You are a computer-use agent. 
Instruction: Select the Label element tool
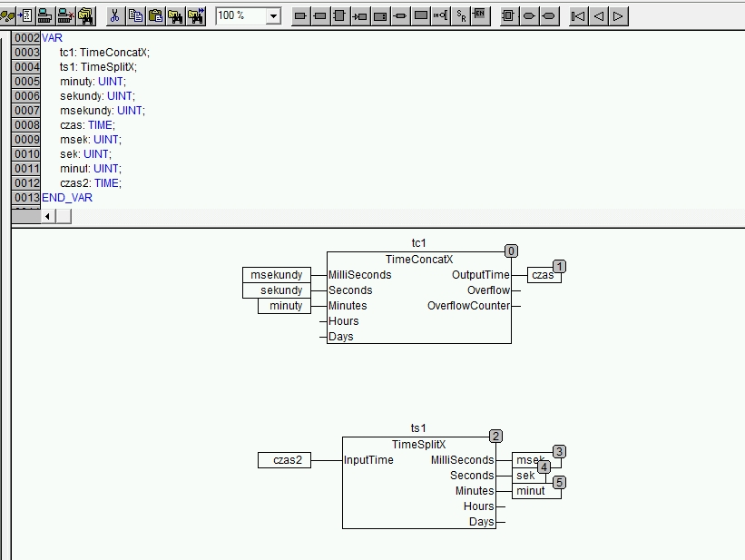tap(379, 15)
